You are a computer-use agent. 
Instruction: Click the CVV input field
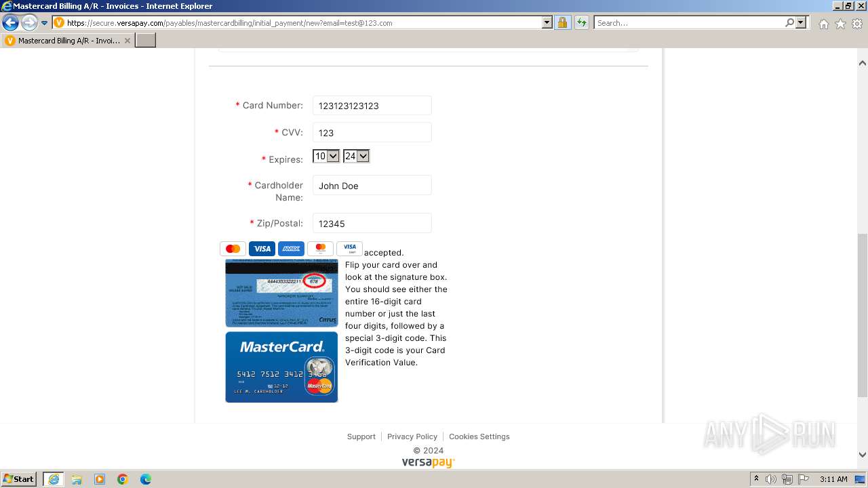[372, 133]
